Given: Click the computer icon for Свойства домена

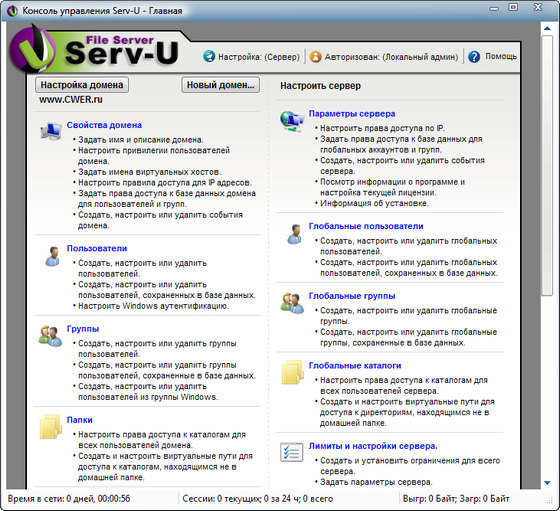Looking at the screenshot, I should (51, 130).
